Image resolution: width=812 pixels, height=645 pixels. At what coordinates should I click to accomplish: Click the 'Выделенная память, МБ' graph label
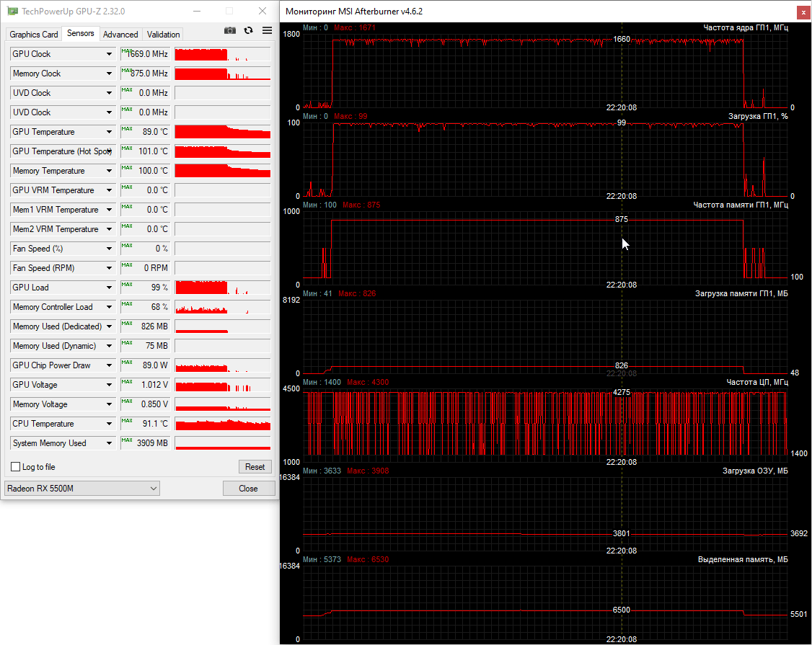point(743,559)
